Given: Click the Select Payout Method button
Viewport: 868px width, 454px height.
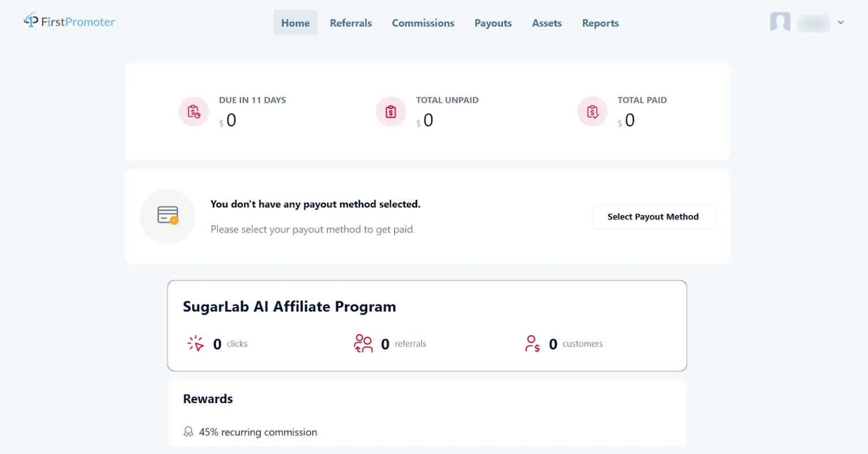Looking at the screenshot, I should click(653, 216).
